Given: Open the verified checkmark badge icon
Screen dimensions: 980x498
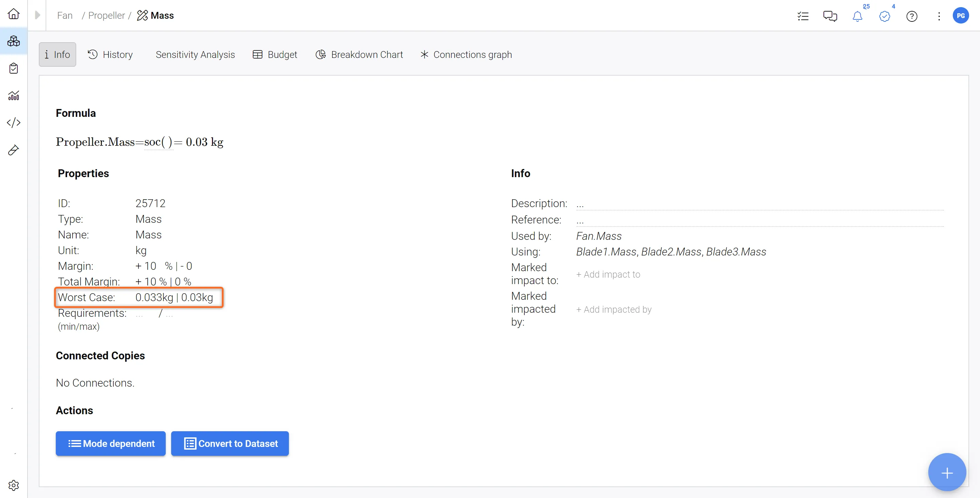Looking at the screenshot, I should coord(884,16).
